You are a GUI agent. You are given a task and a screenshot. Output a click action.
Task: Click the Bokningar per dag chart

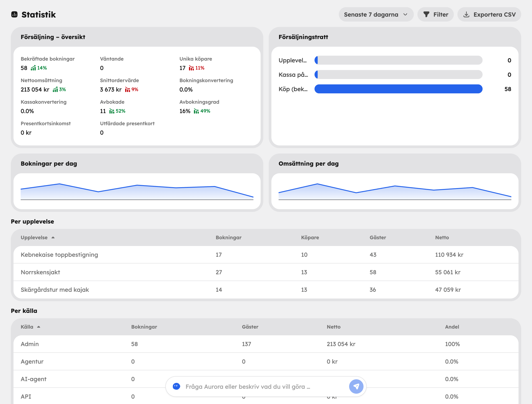coord(137,191)
